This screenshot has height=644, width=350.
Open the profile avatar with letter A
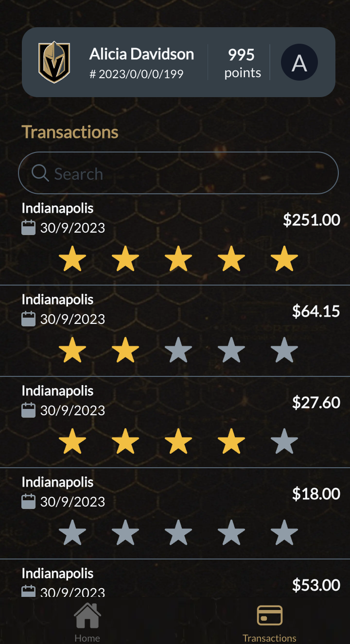click(x=299, y=63)
